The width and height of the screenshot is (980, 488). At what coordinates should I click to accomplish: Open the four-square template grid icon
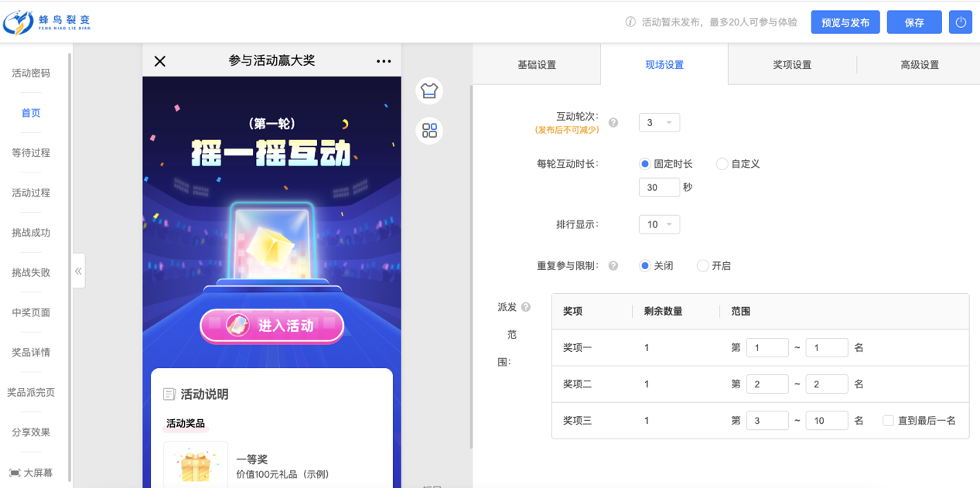pos(429,130)
